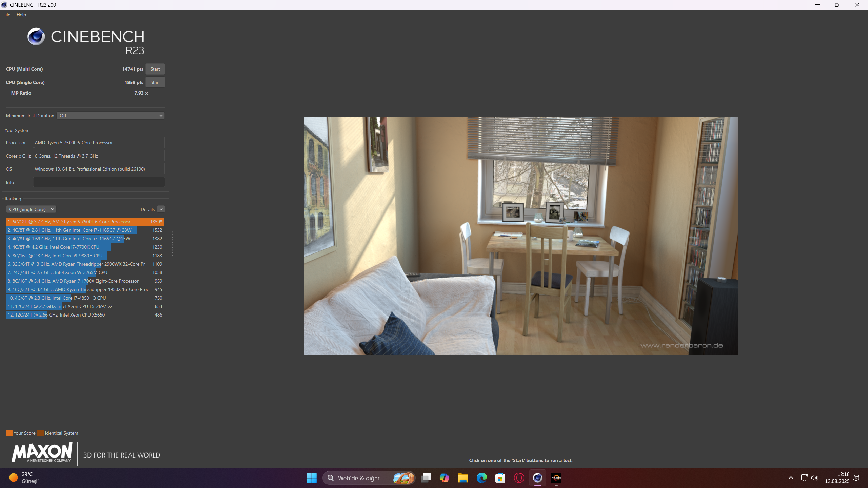Start the CPU Single Core test

tap(155, 82)
